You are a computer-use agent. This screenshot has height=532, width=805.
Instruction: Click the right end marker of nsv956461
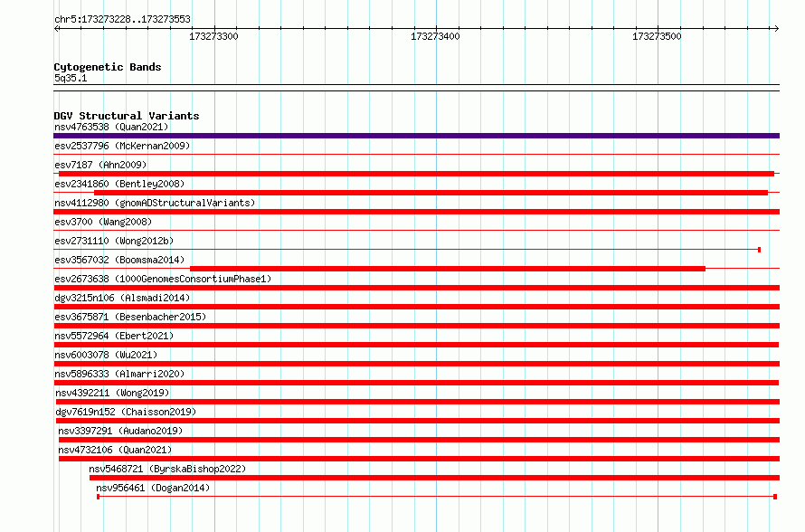pos(775,497)
